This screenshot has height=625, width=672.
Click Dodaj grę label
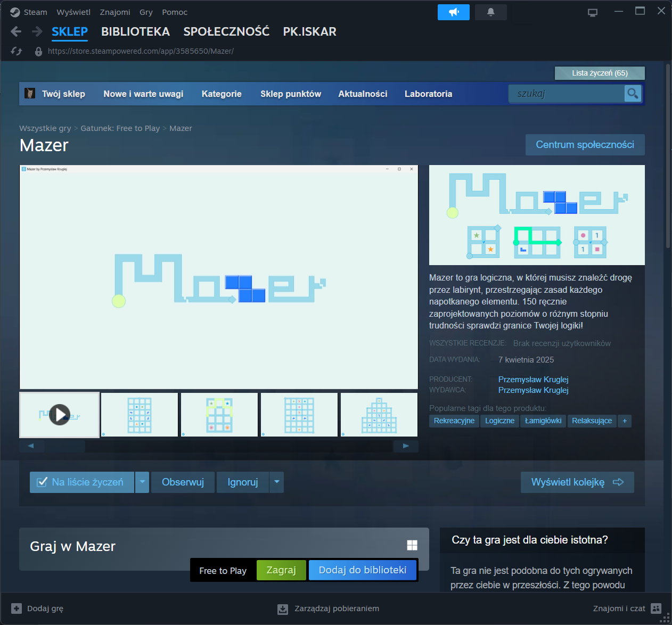pos(45,608)
